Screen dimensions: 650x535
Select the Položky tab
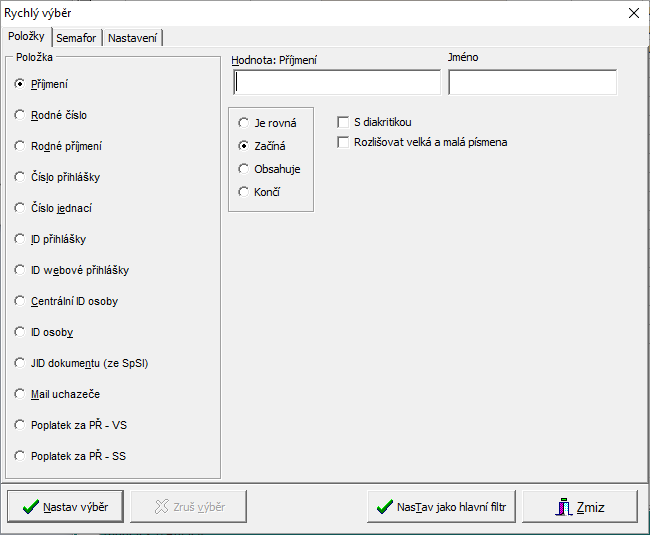[27, 37]
